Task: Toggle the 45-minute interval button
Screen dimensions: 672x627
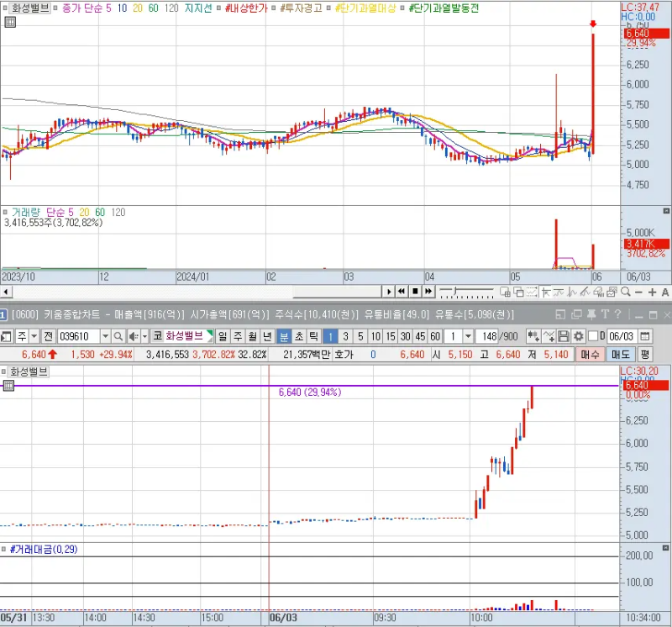Action: click(x=421, y=336)
